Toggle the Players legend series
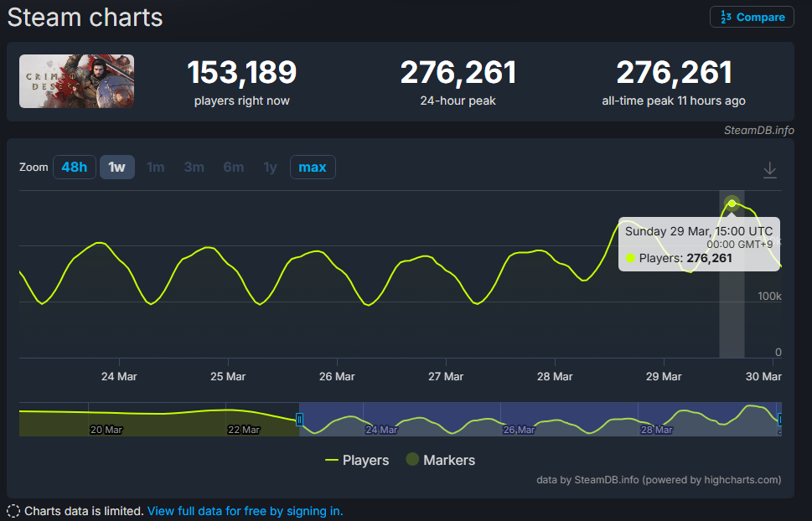812x521 pixels. point(356,460)
